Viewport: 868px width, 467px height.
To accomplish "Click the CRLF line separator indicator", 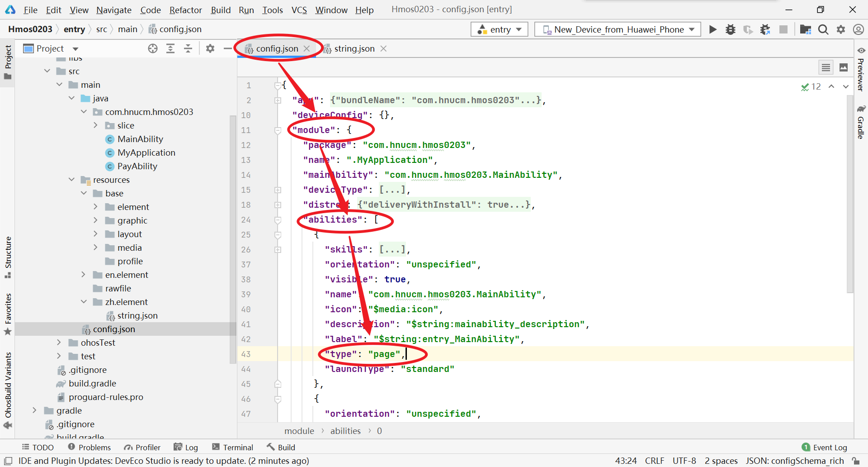I will coord(654,461).
